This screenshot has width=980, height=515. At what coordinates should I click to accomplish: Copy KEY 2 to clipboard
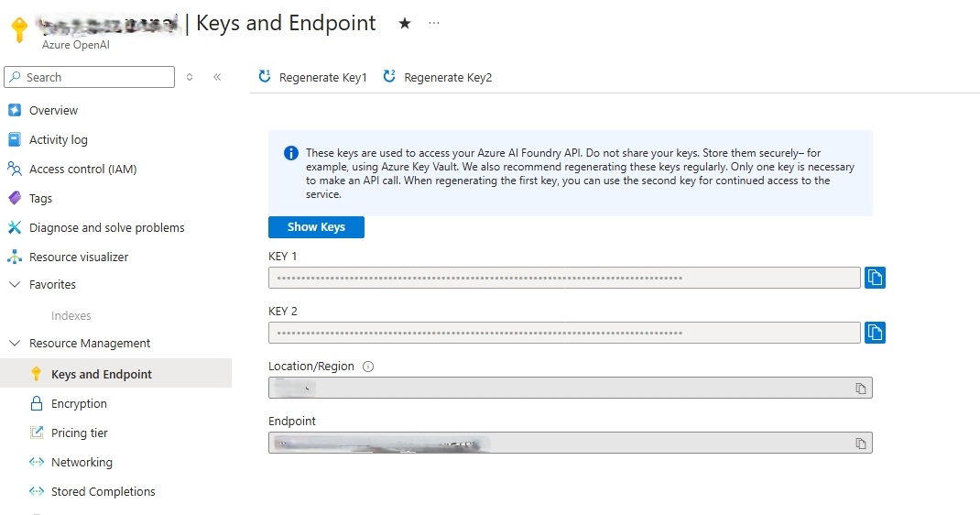coord(875,332)
